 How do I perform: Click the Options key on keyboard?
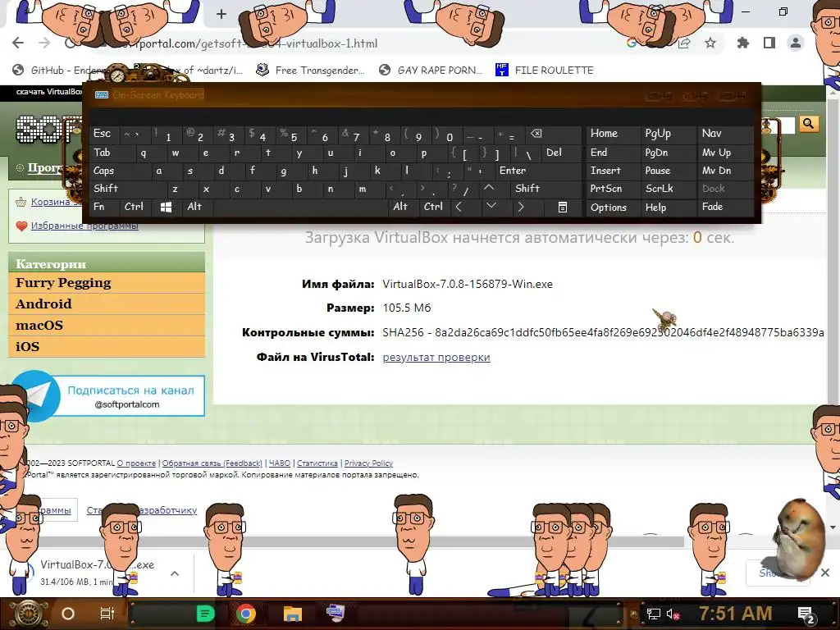click(613, 208)
